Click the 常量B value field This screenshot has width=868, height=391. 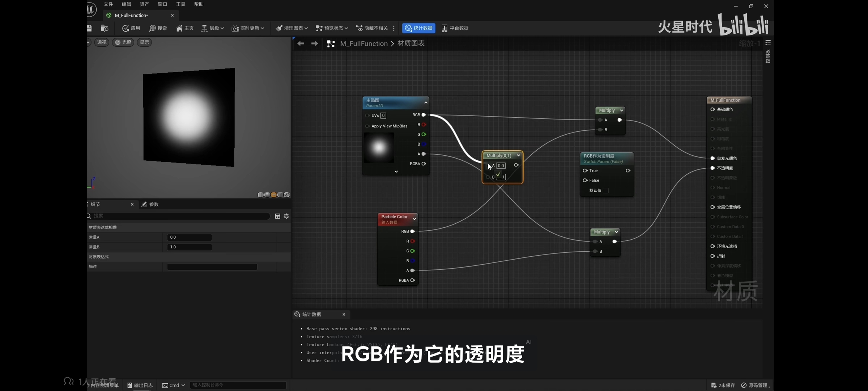(x=189, y=247)
